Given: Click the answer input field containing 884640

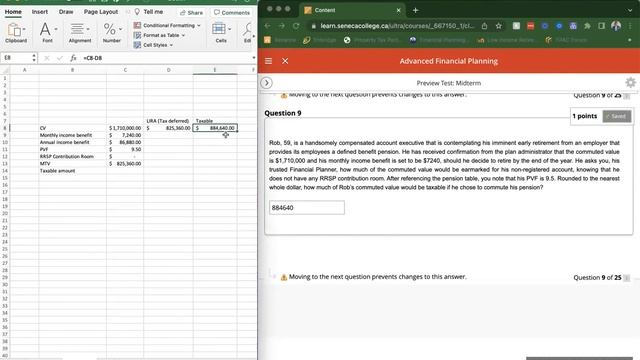Looking at the screenshot, I should click(x=307, y=207).
